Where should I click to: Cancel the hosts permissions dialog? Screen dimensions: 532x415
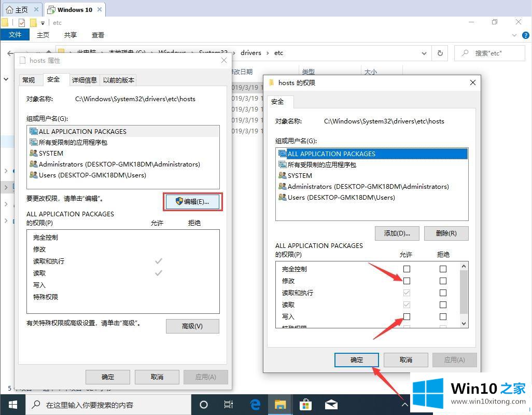pos(406,360)
